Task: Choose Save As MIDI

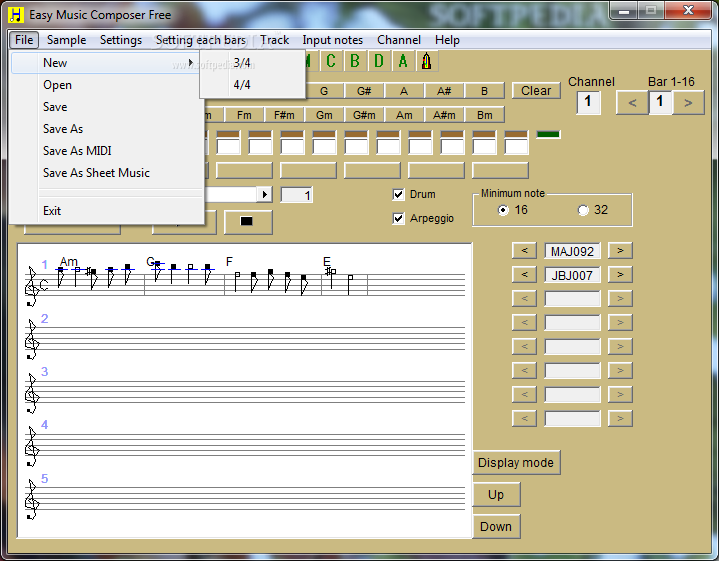Action: pyautogui.click(x=107, y=151)
